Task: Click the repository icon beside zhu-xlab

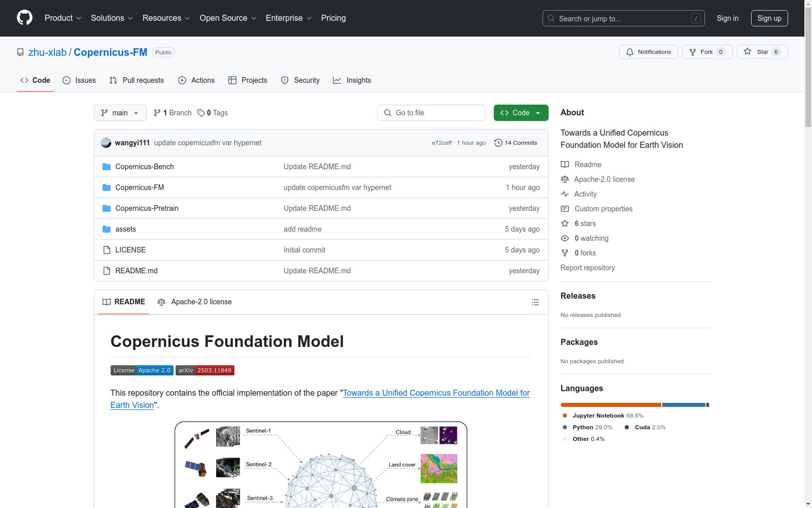Action: [20, 52]
